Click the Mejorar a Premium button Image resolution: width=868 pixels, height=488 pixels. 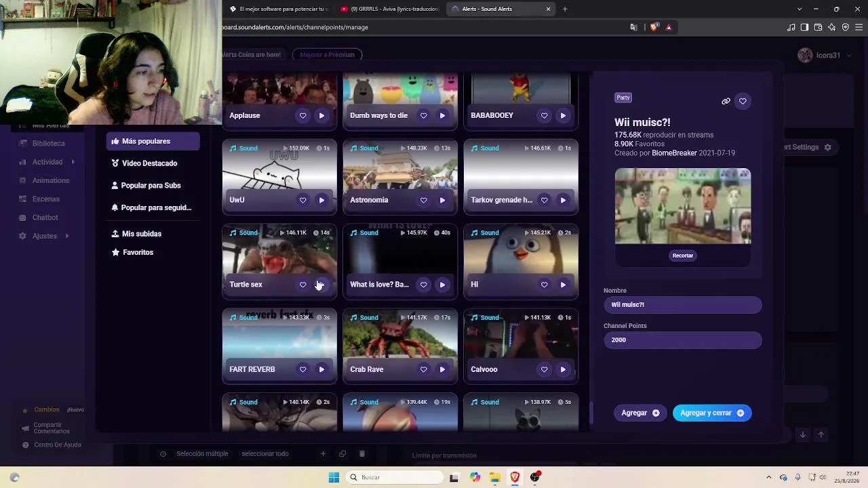(327, 55)
